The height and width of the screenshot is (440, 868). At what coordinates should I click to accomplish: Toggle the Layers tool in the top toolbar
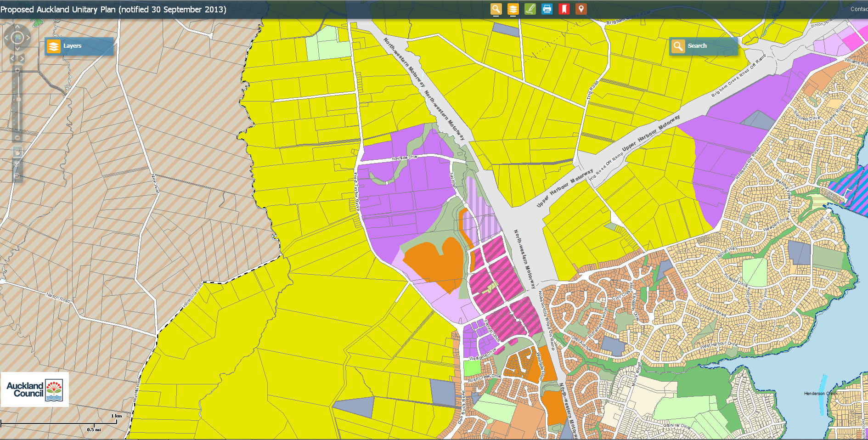pos(513,9)
